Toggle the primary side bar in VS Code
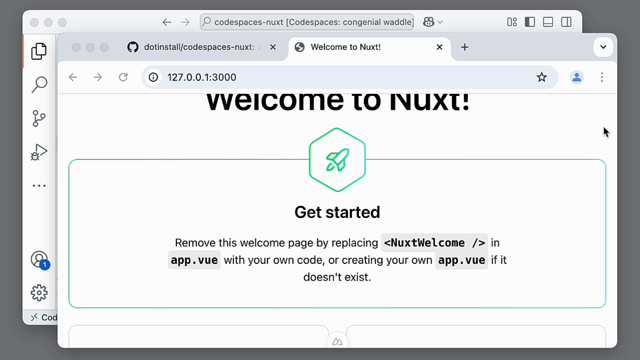 tap(530, 22)
